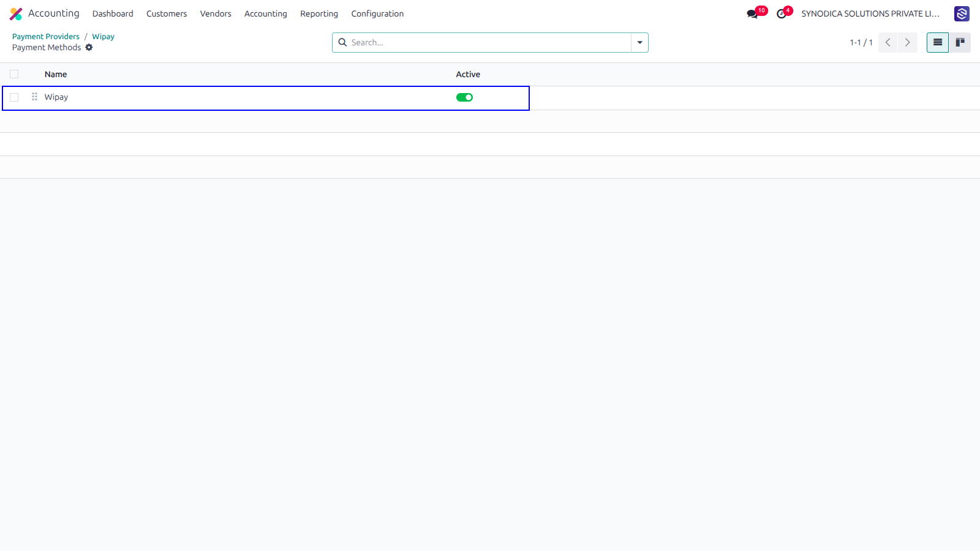
Task: Tick the Wipay row checkbox
Action: click(x=14, y=97)
